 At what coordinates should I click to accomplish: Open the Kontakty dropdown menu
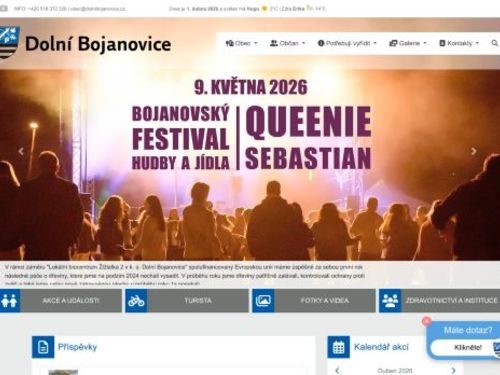click(x=459, y=43)
